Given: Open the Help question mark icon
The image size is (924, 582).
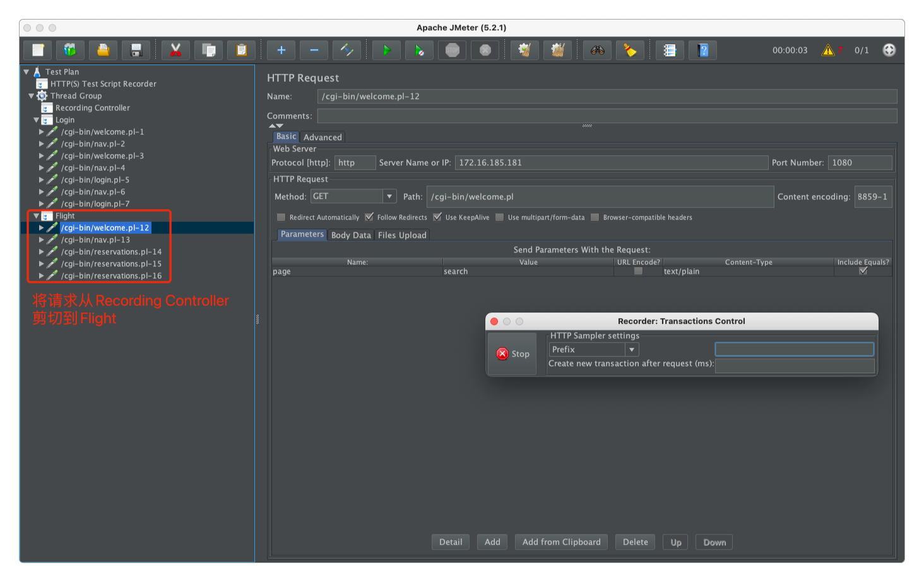Looking at the screenshot, I should pyautogui.click(x=702, y=50).
